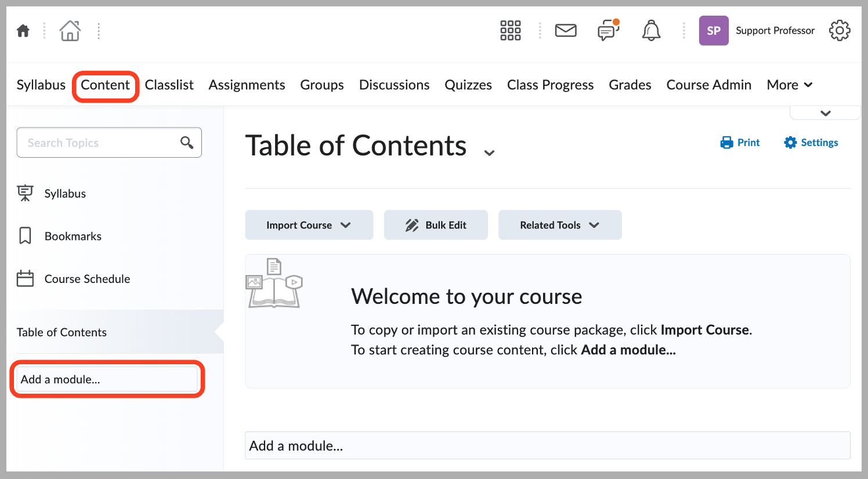Open the content Settings link

pos(811,142)
